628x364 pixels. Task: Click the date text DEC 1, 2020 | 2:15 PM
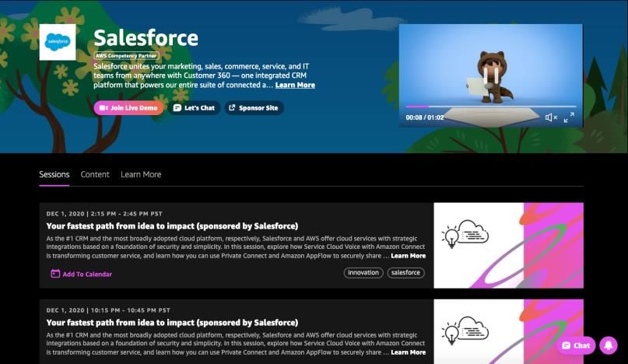click(81, 214)
